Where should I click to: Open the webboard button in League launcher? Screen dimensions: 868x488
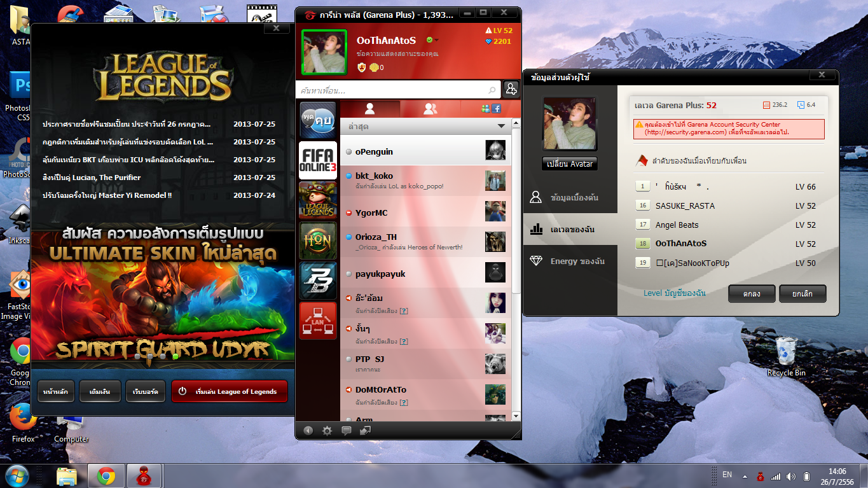[146, 391]
